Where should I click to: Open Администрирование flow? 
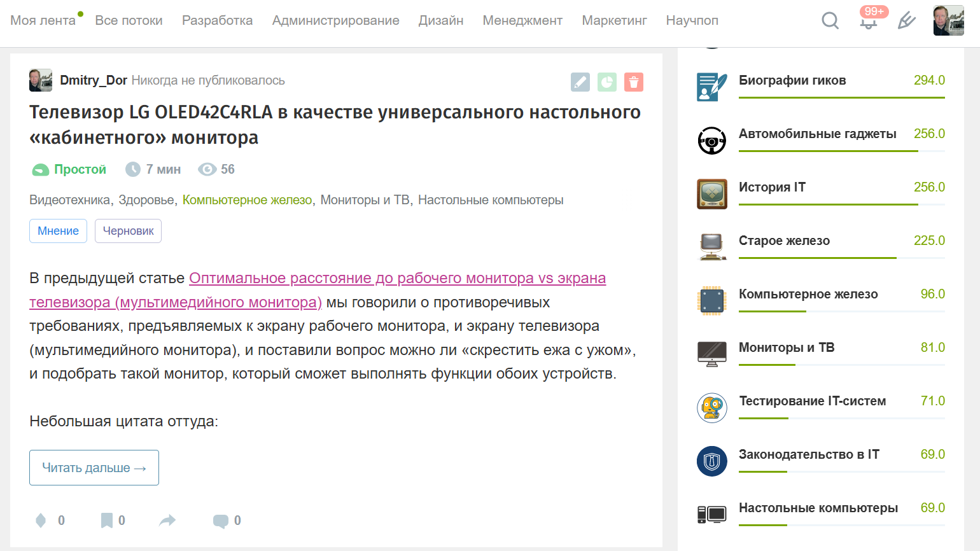[335, 20]
